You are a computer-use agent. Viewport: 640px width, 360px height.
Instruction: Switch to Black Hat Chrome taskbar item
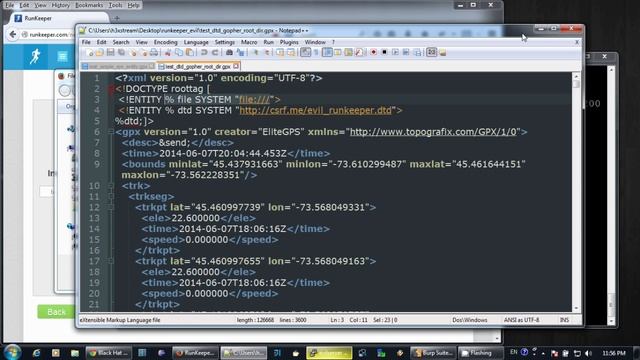pyautogui.click(x=108, y=353)
